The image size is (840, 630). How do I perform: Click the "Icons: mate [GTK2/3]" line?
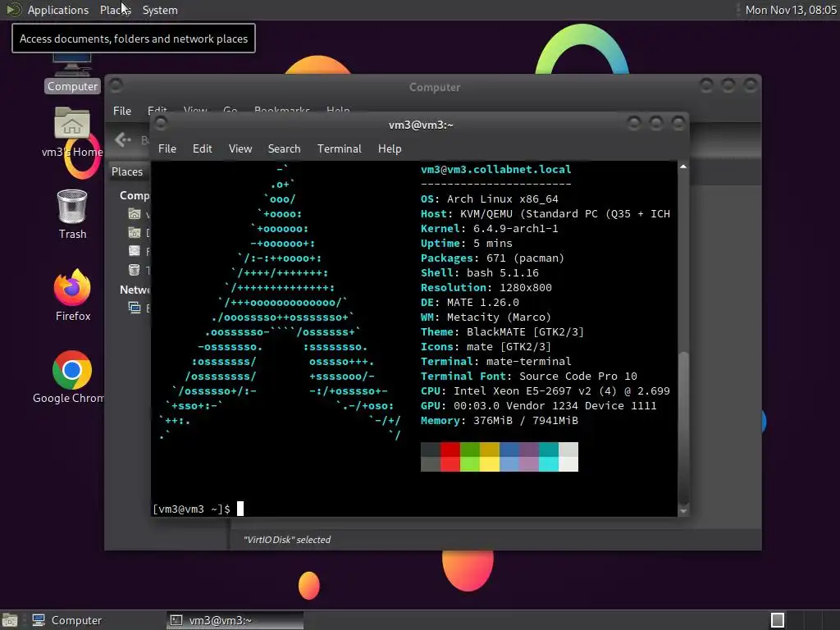coord(486,347)
